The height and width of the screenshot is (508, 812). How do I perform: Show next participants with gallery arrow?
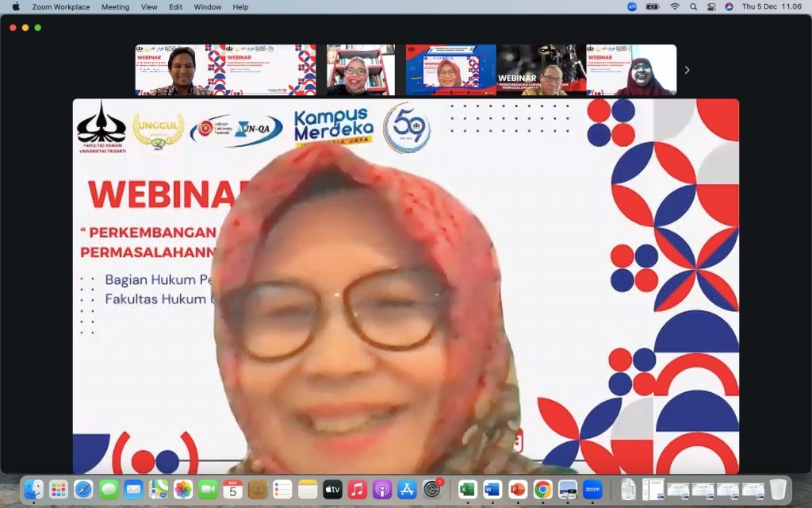pos(688,70)
